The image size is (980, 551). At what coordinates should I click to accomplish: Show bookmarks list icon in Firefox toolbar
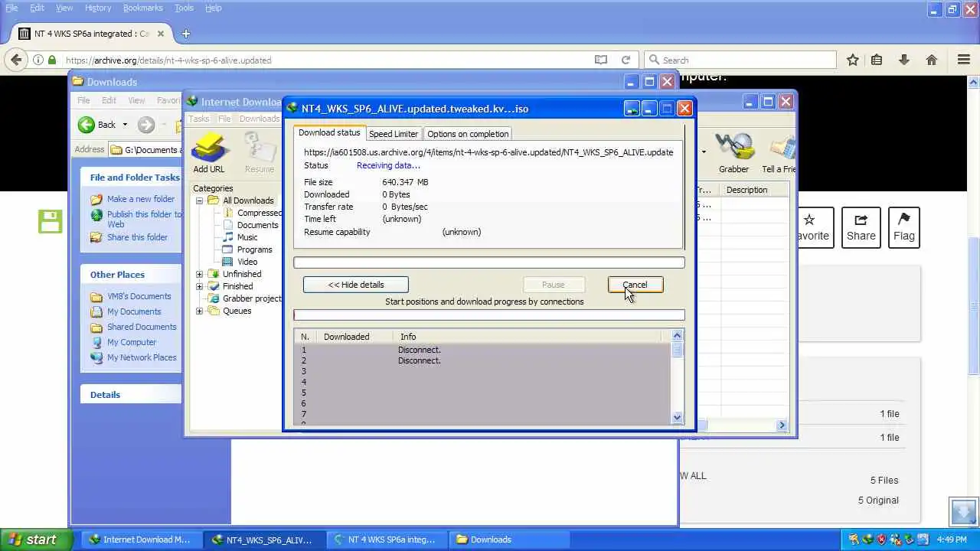tap(877, 60)
